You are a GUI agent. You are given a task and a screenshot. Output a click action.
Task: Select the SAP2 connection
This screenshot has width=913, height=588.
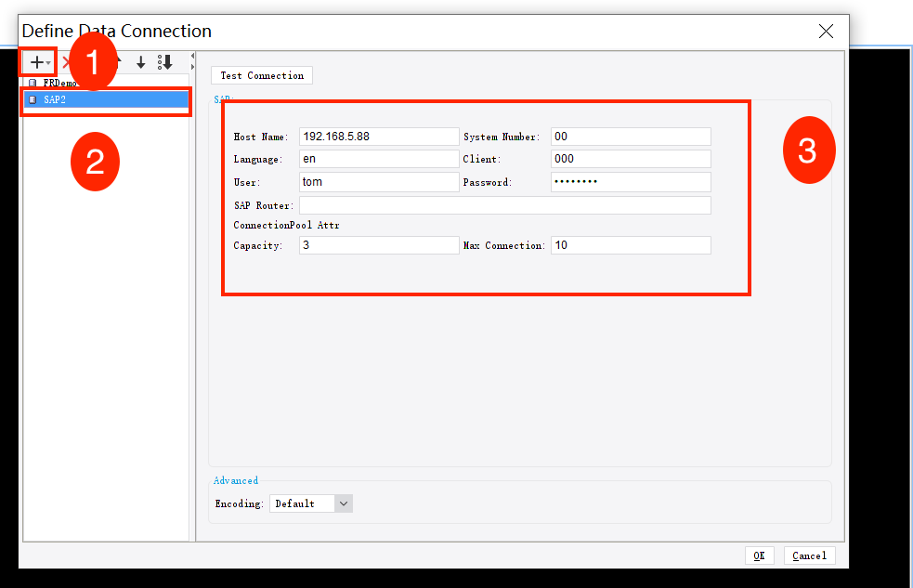[x=106, y=99]
